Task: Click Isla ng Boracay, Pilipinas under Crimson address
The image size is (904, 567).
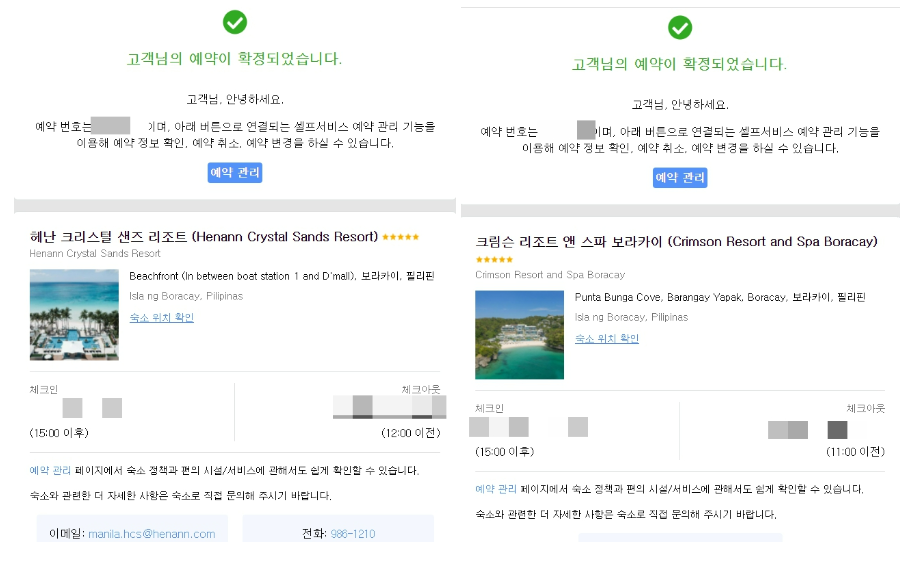Action: (631, 317)
